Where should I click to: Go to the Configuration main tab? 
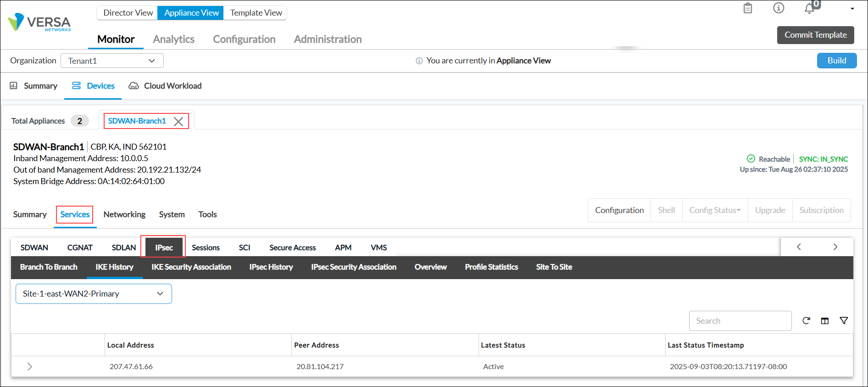(244, 39)
